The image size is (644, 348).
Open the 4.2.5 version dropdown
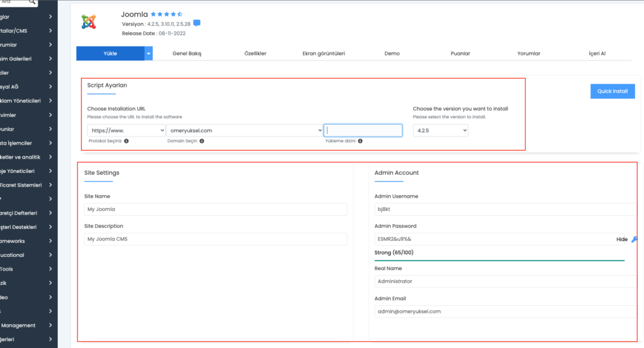440,130
